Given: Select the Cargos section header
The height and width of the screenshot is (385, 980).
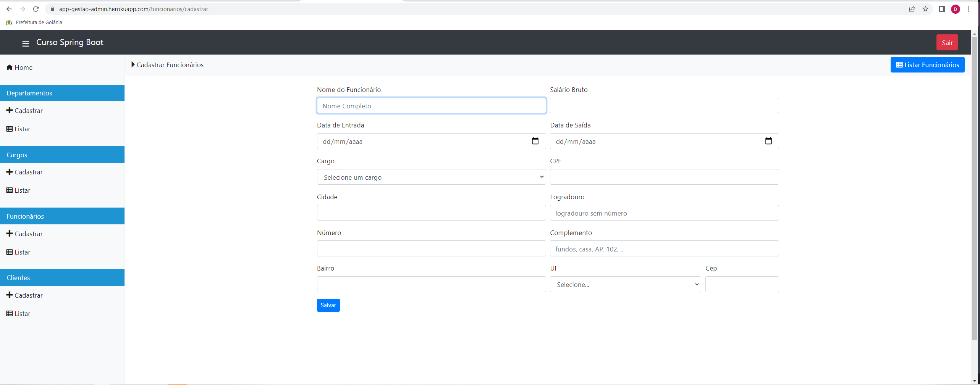Looking at the screenshot, I should pyautogui.click(x=17, y=155).
